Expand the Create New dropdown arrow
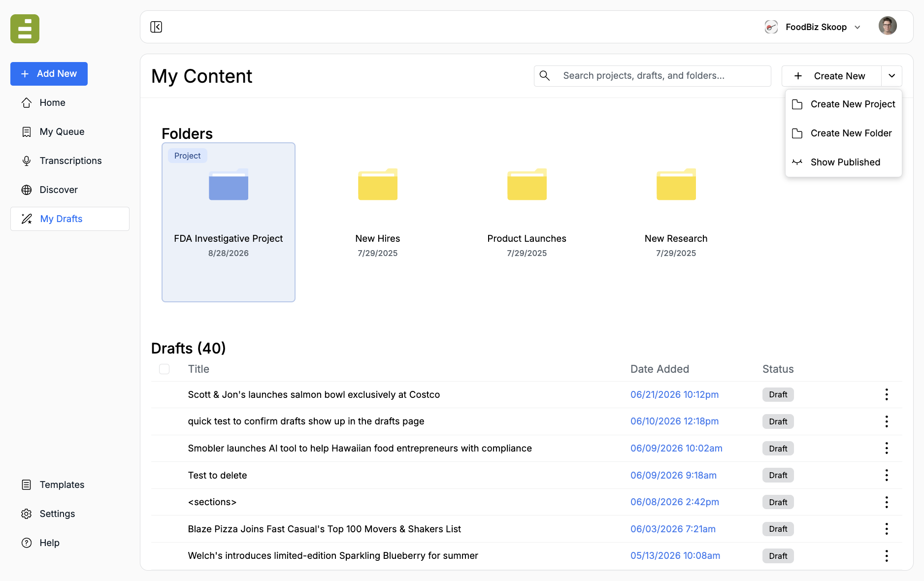 (x=891, y=76)
